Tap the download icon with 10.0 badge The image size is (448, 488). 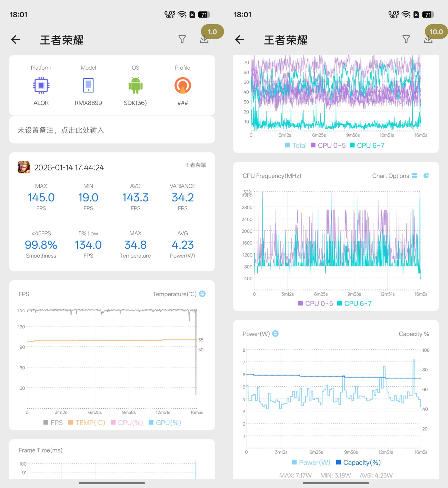coord(428,39)
